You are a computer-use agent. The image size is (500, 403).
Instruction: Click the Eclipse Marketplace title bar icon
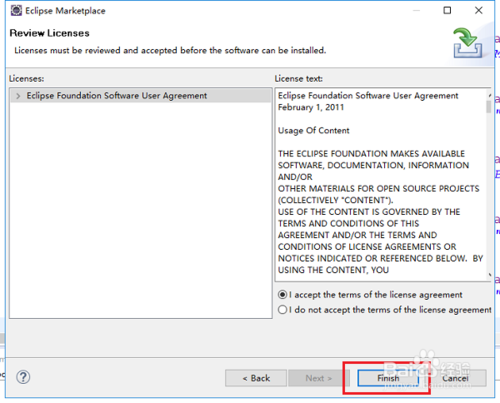coord(16,11)
